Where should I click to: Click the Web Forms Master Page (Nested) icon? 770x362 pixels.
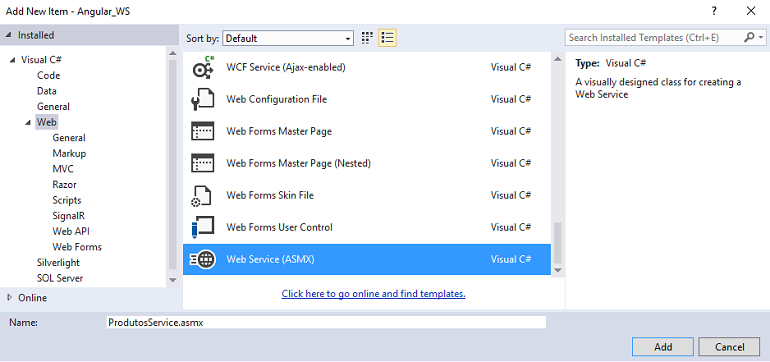[202, 163]
